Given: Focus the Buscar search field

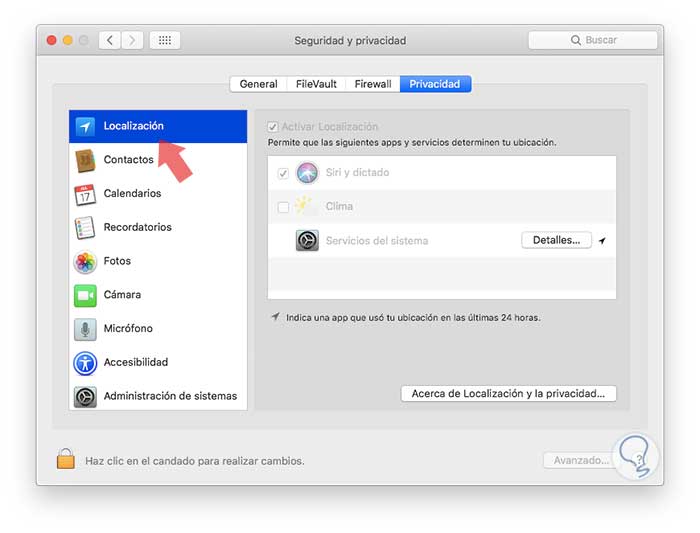Looking at the screenshot, I should [593, 40].
